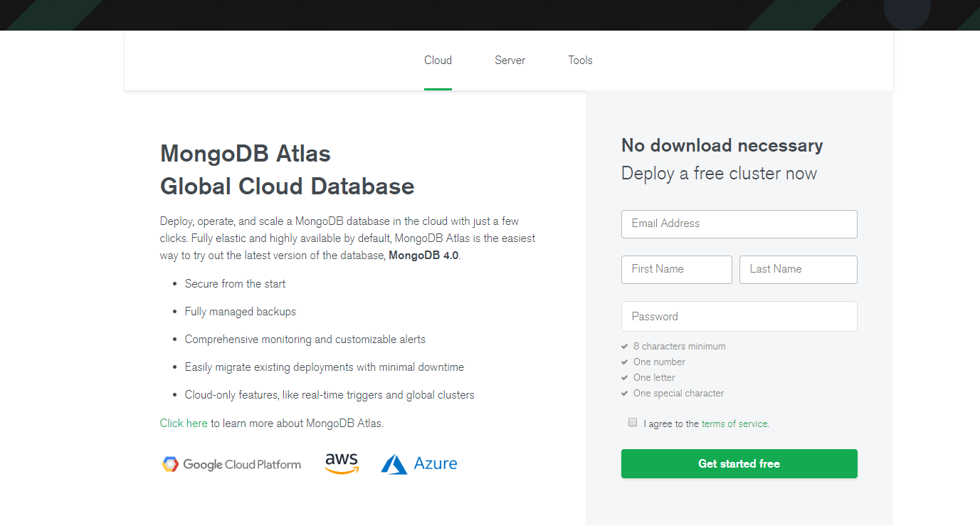Click the No download necessary heading
Image resolution: width=980 pixels, height=526 pixels.
[x=722, y=145]
